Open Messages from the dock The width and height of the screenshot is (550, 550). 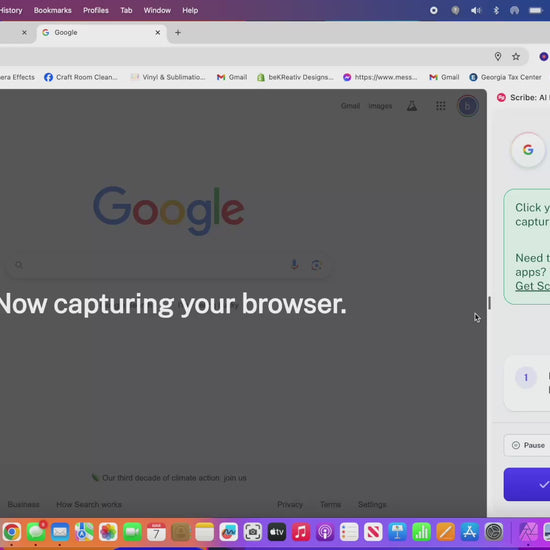click(x=36, y=532)
